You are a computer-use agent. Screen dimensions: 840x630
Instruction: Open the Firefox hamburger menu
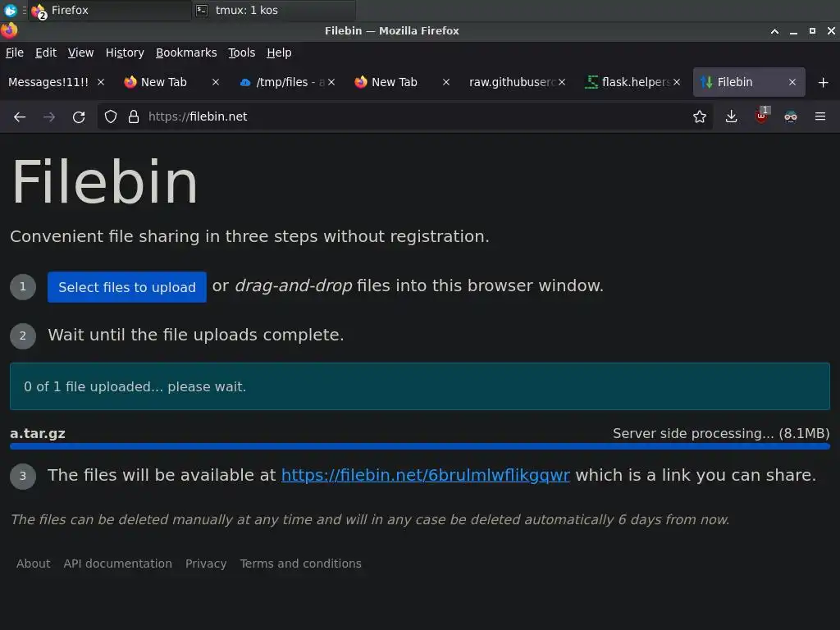click(x=820, y=116)
